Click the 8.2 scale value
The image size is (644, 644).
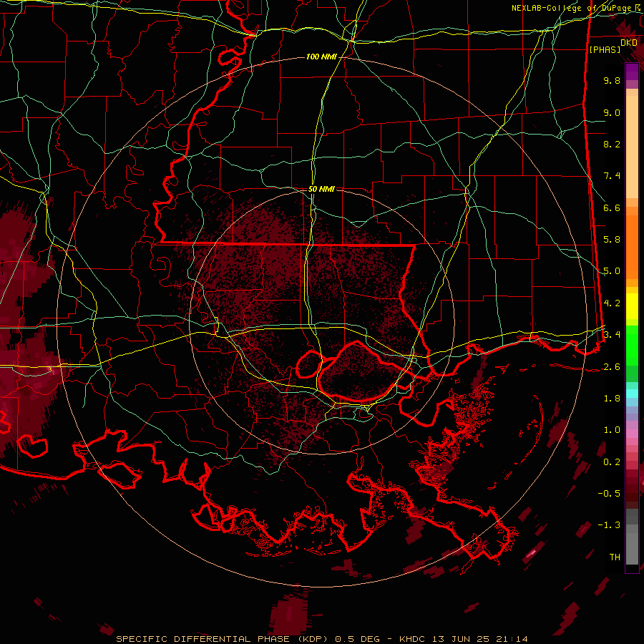(x=612, y=144)
